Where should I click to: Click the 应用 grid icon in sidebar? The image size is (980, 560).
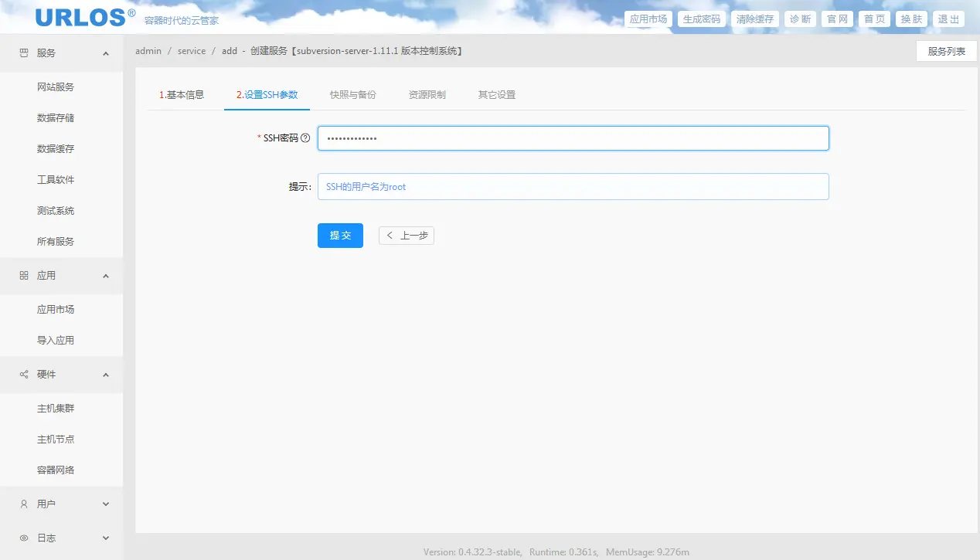(x=24, y=276)
